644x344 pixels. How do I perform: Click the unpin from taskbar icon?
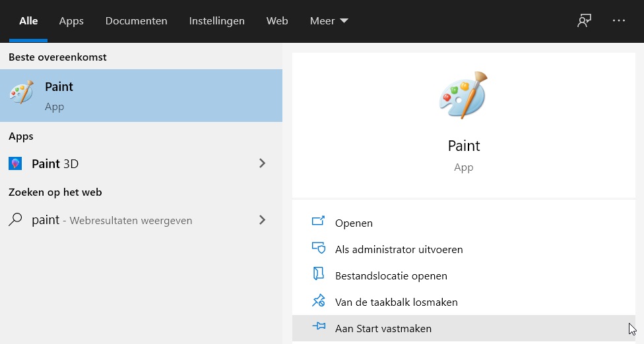(x=319, y=301)
